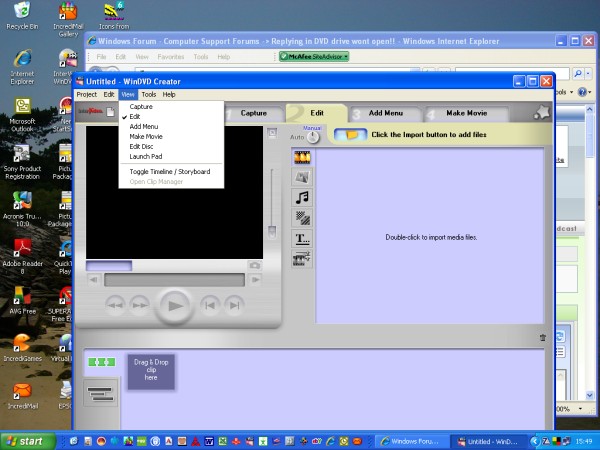The width and height of the screenshot is (600, 450).
Task: Close the open View menu
Action: (128, 95)
